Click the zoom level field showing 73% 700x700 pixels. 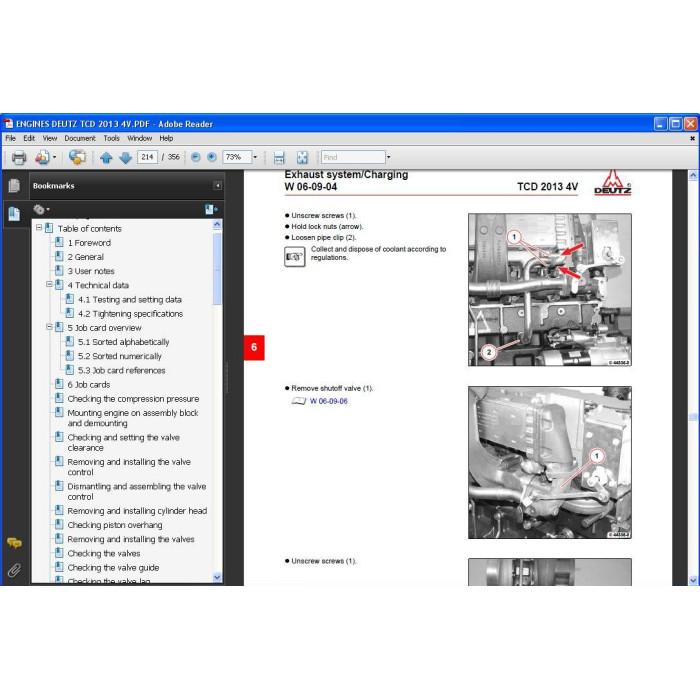click(x=237, y=157)
